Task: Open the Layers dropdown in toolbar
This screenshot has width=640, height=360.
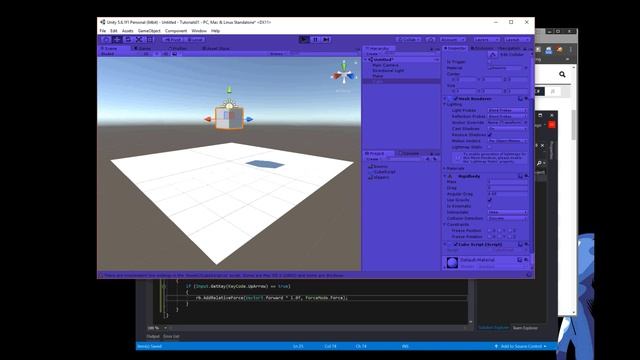Action: coord(486,40)
